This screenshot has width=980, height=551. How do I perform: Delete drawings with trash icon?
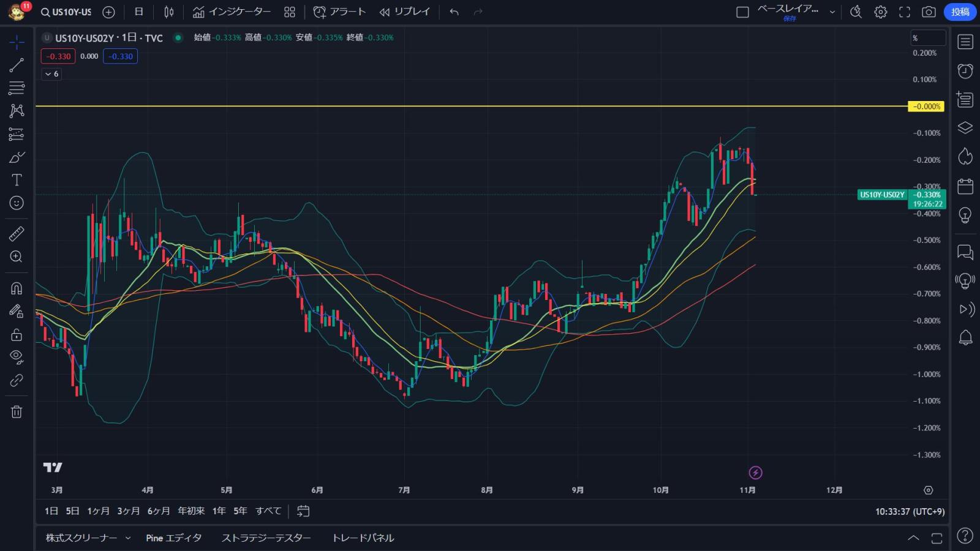17,411
